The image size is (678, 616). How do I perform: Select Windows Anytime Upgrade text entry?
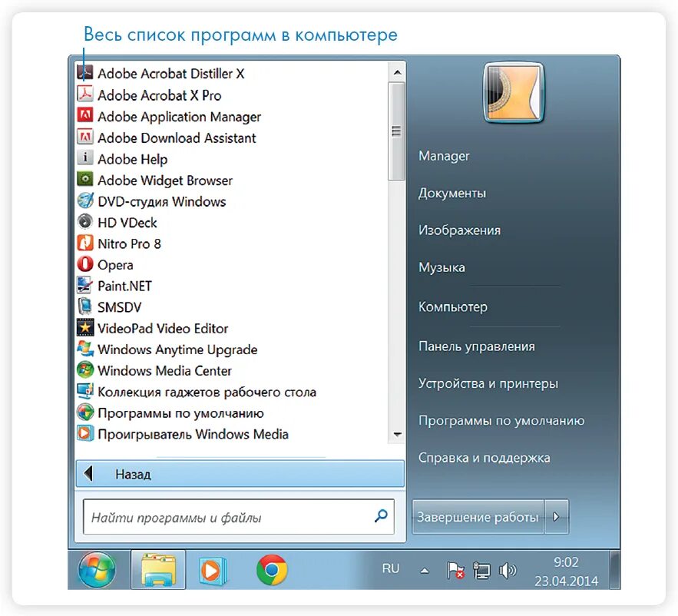pos(177,349)
